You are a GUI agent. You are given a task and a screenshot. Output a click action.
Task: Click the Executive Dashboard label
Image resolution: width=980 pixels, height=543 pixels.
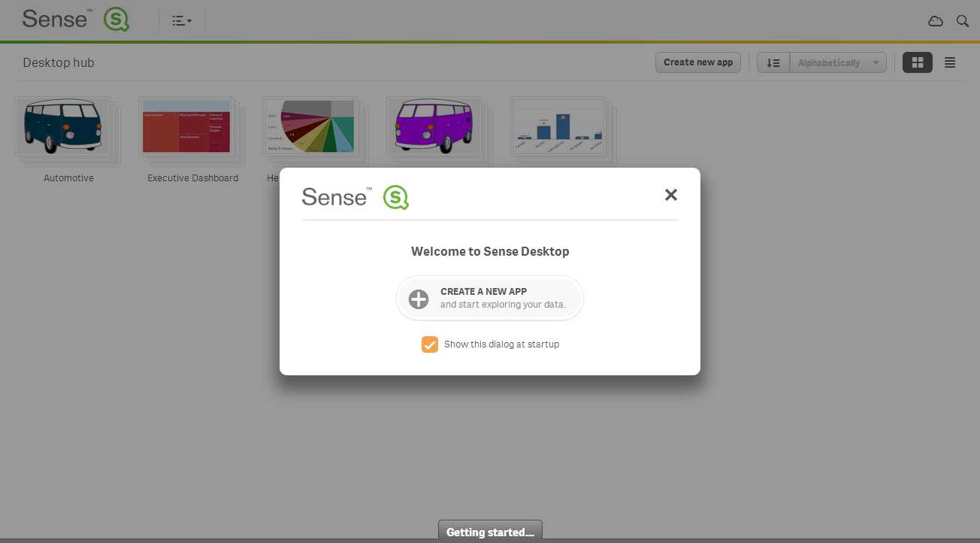pyautogui.click(x=192, y=178)
